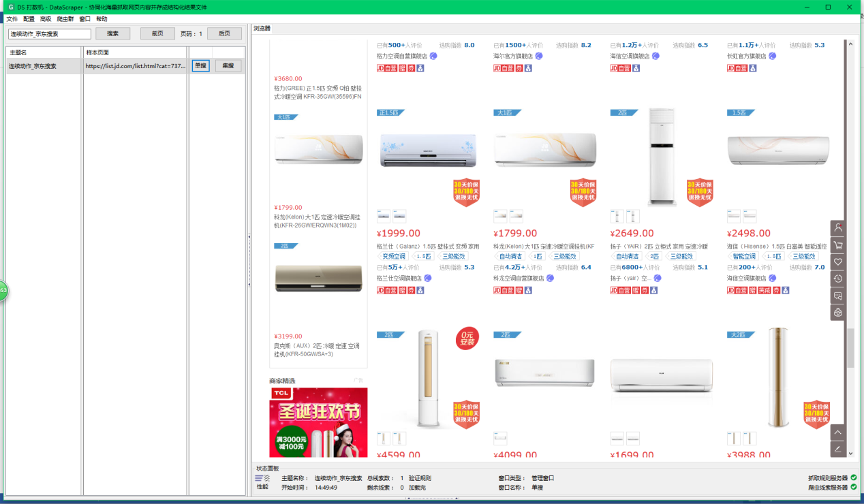Click the JD自营 badge under 格兰仕空调旗舰店
Image resolution: width=864 pixels, height=504 pixels.
point(387,290)
